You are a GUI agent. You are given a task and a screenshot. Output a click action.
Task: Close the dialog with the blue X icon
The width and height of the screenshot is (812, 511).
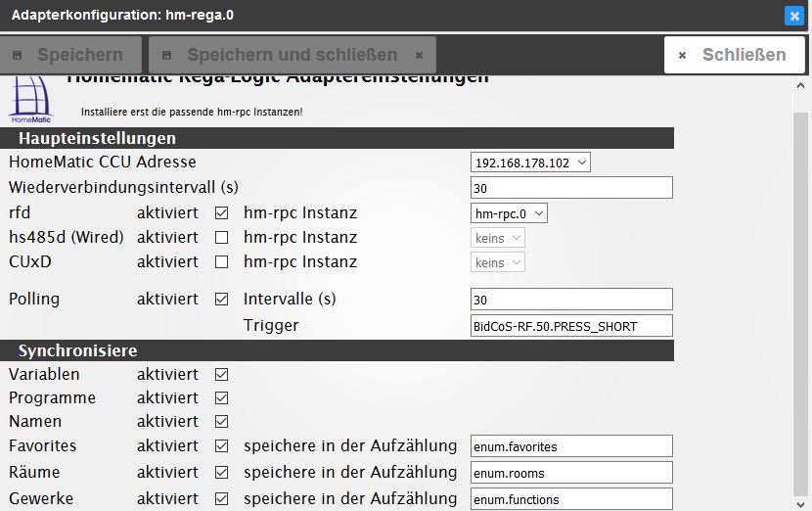(793, 16)
